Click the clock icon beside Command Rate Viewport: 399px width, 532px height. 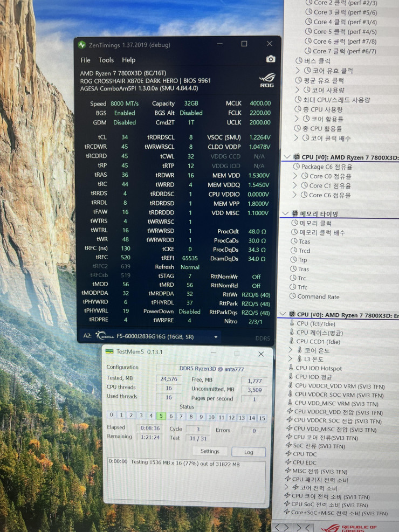pyautogui.click(x=292, y=296)
